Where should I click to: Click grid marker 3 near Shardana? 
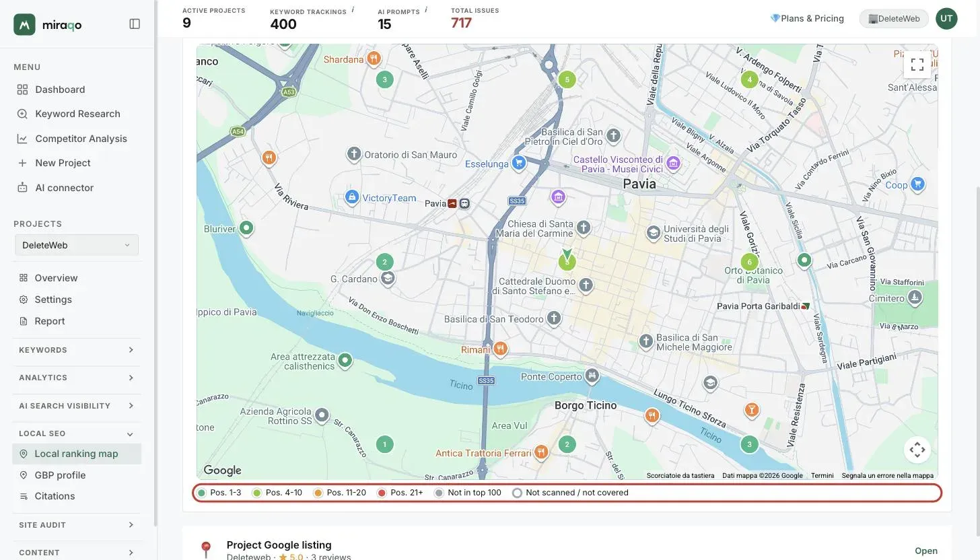tap(384, 79)
